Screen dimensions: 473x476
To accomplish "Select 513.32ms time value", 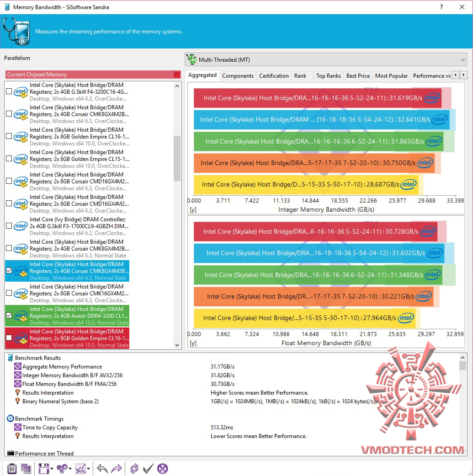I will tap(222, 428).
